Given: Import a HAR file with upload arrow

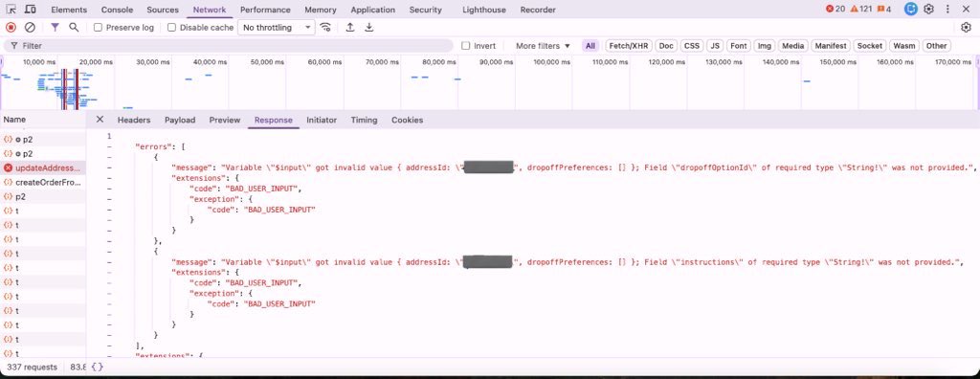Looking at the screenshot, I should [350, 28].
